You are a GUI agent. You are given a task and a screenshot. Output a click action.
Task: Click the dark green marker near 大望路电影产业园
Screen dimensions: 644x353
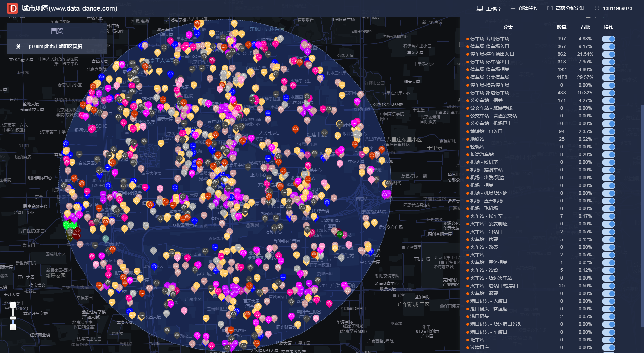click(340, 234)
